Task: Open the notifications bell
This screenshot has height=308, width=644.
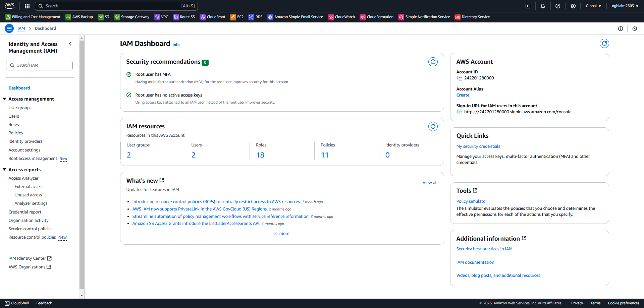Action: [543, 6]
